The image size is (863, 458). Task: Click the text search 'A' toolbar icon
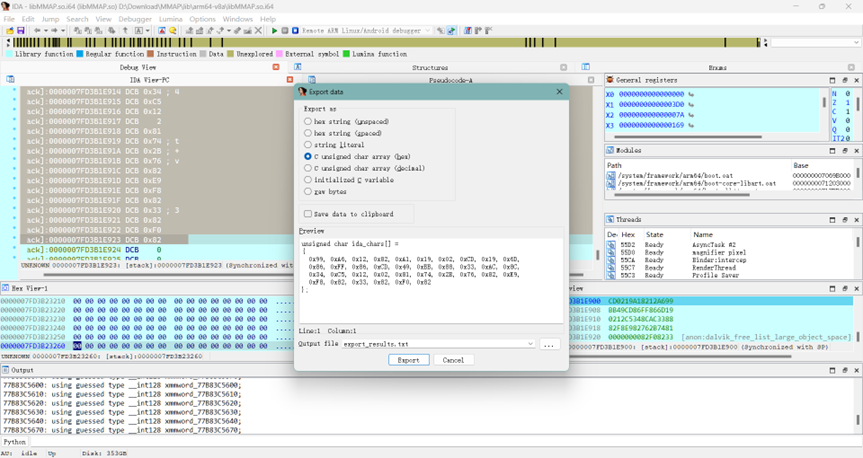(x=139, y=31)
